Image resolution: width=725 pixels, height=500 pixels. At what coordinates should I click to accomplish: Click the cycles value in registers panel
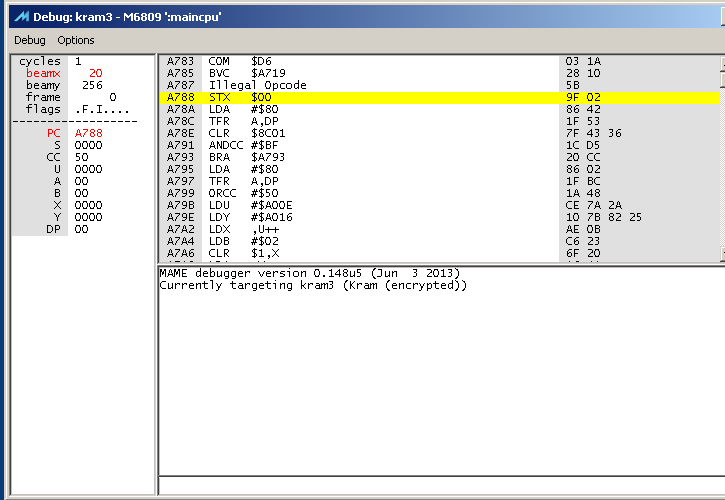click(78, 61)
